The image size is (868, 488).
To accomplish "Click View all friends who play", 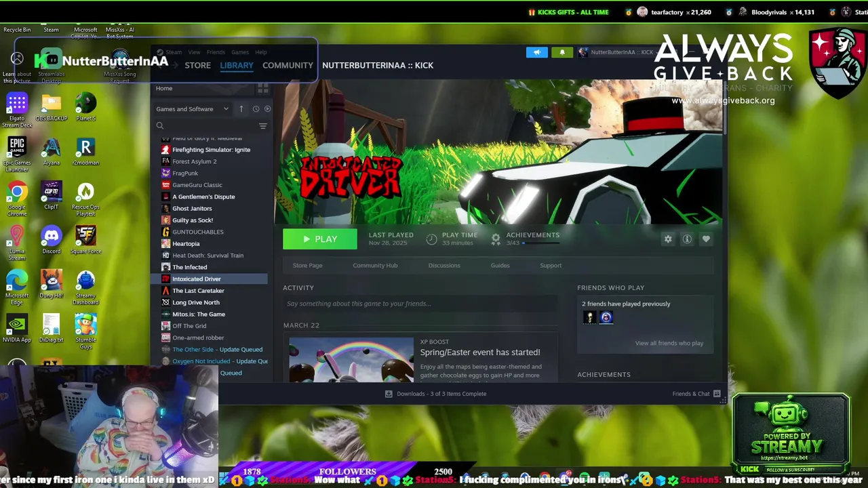I will point(669,343).
